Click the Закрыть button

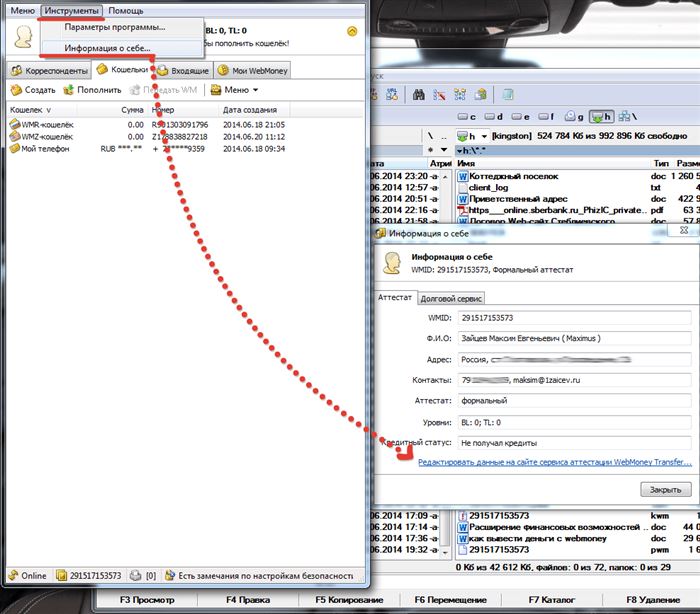[665, 489]
